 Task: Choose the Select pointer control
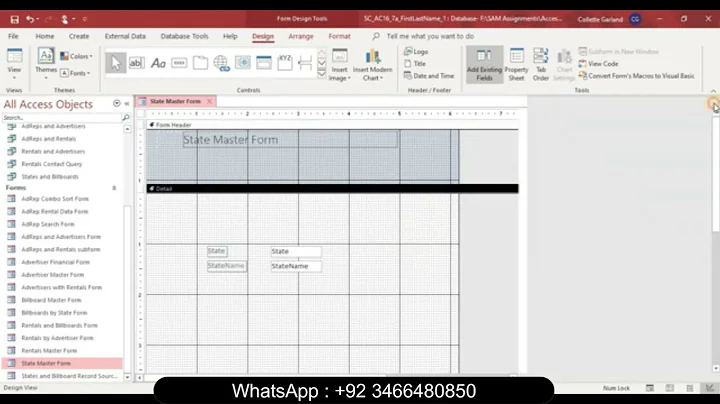pos(116,63)
